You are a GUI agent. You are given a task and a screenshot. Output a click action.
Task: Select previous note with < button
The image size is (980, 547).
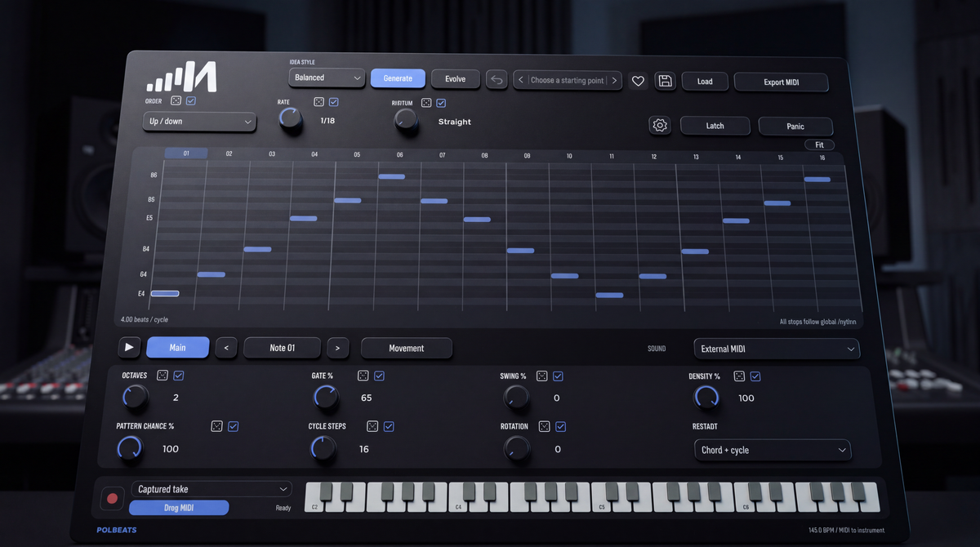pyautogui.click(x=226, y=348)
